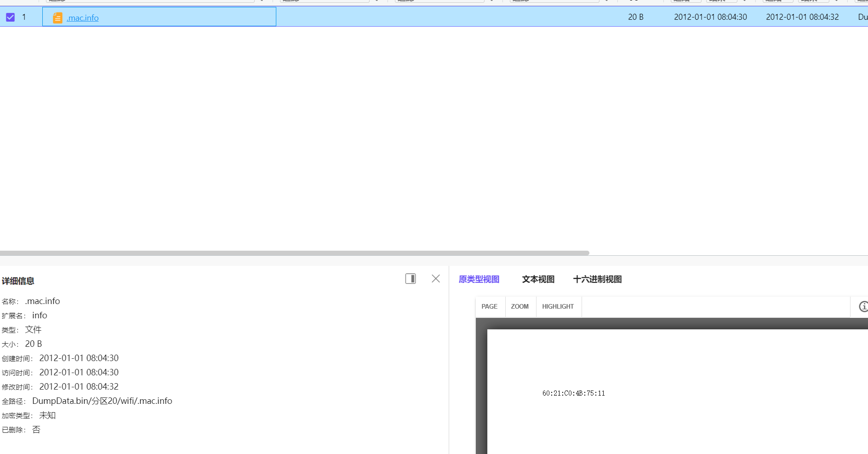868x454 pixels.
Task: Open the HIGHLIGHT menu in the viewer
Action: 558,306
